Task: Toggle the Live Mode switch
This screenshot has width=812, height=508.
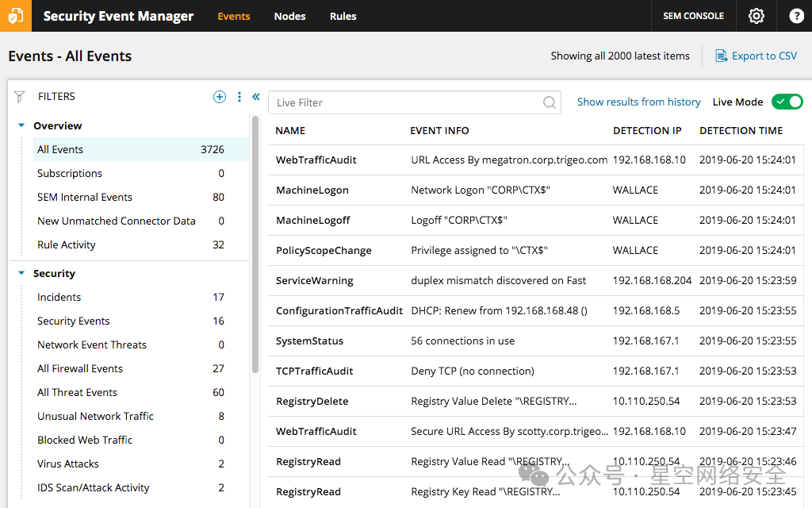Action: click(787, 102)
